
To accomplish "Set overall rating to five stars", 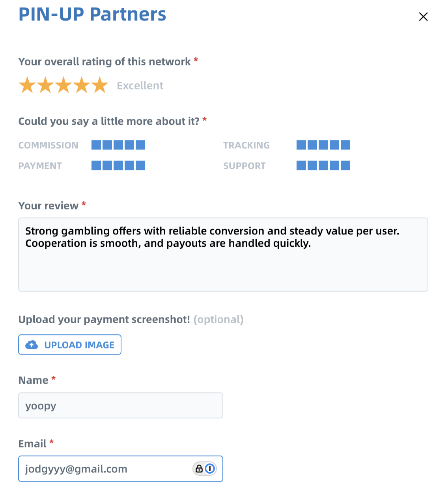I will (100, 85).
